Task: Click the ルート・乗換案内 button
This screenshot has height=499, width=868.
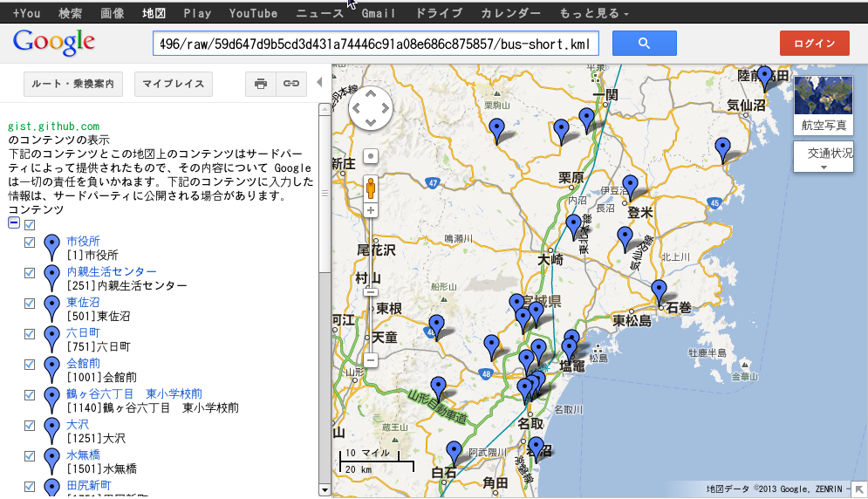Action: click(x=72, y=84)
